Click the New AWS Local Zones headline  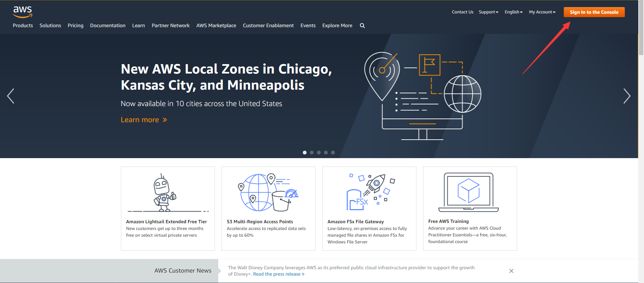tap(226, 77)
